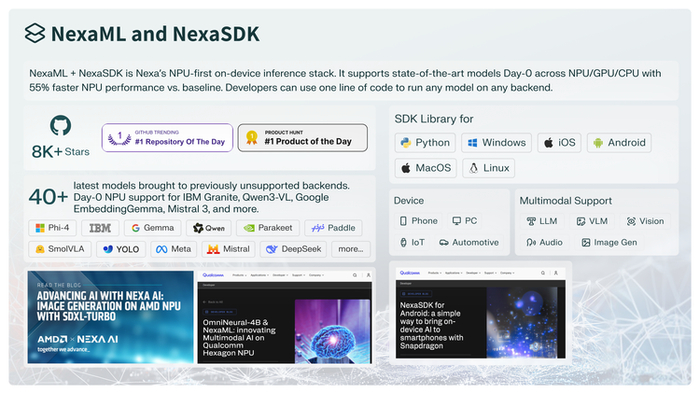Image resolution: width=700 pixels, height=394 pixels.
Task: Click the iOS apple icon chip
Action: pos(559,142)
